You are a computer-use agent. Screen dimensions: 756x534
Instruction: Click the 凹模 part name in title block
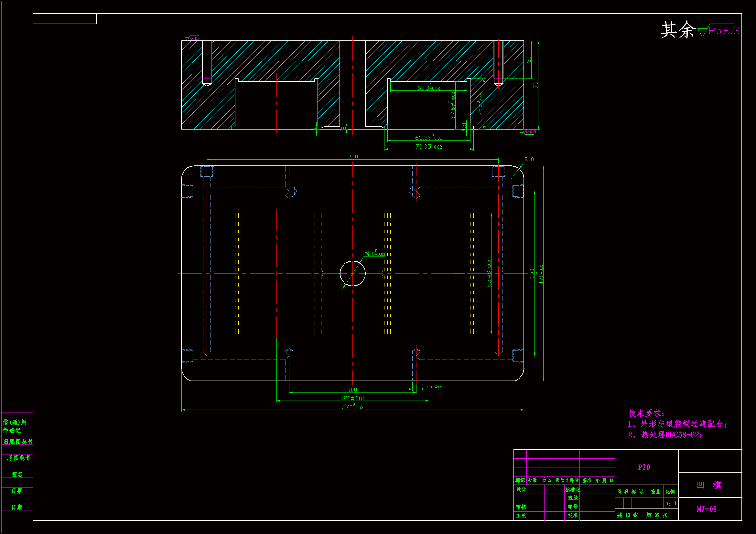tap(709, 485)
